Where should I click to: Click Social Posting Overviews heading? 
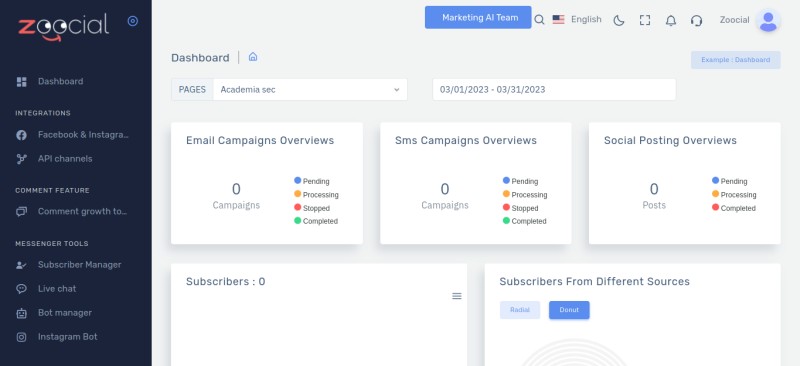point(670,140)
